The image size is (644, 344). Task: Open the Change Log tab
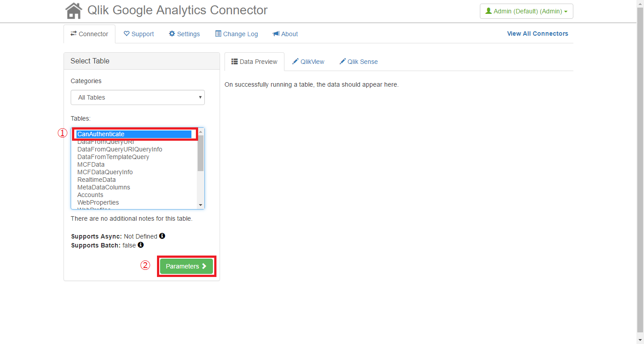coord(237,34)
